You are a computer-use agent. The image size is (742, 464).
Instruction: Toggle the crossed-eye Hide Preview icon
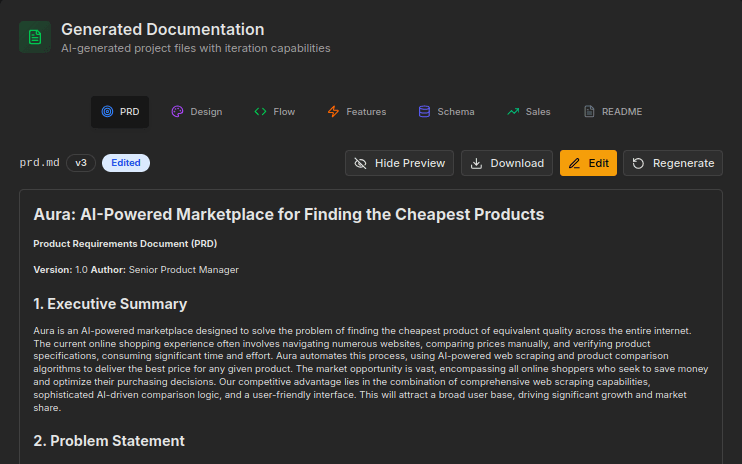click(x=361, y=163)
